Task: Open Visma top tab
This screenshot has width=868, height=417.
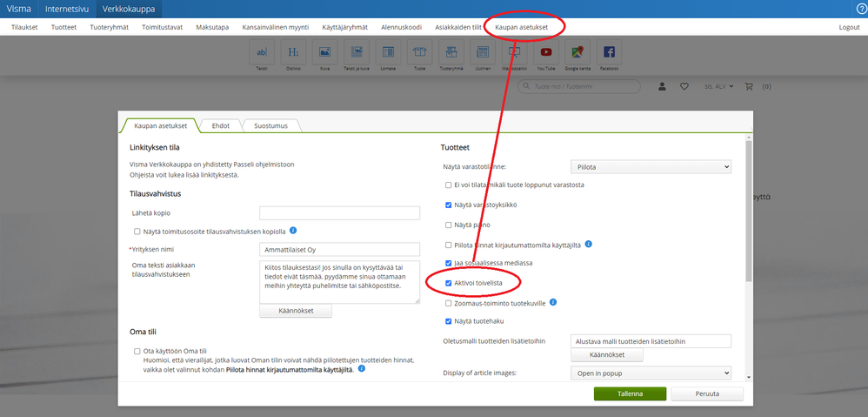Action: point(19,9)
